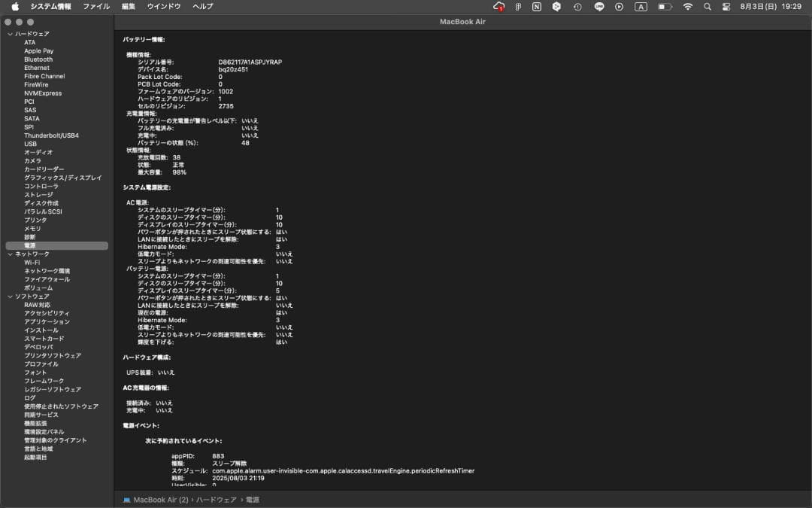
Task: Click the input source A icon
Action: [641, 6]
